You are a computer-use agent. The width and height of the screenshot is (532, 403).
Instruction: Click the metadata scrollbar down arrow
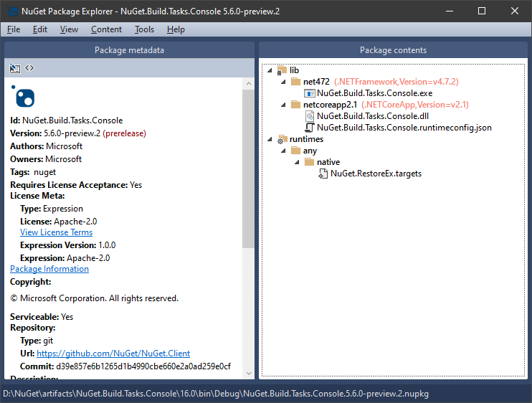click(249, 373)
